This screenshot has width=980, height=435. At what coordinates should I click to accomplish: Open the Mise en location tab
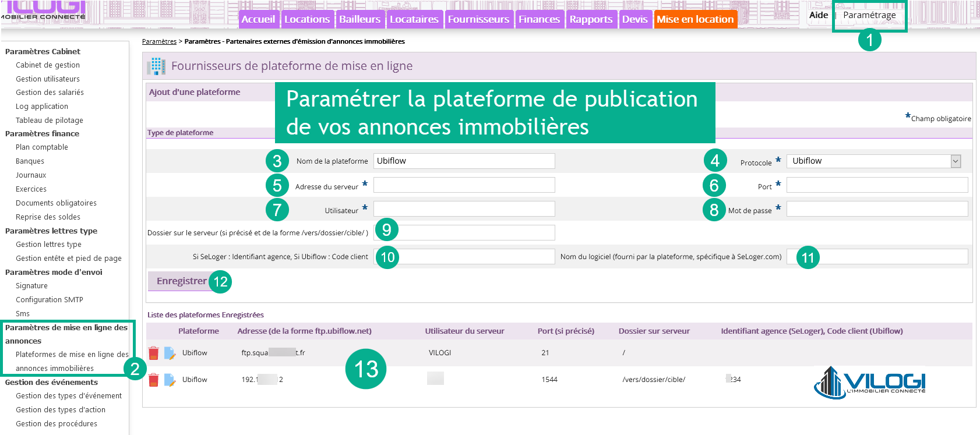pyautogui.click(x=695, y=19)
